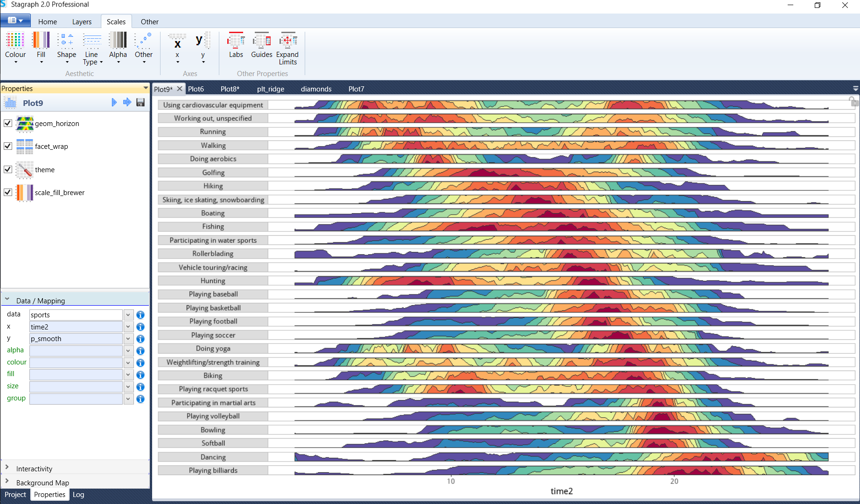Click the scale_fill_brewer layer icon
Screen dimensions: 860x504
25,193
